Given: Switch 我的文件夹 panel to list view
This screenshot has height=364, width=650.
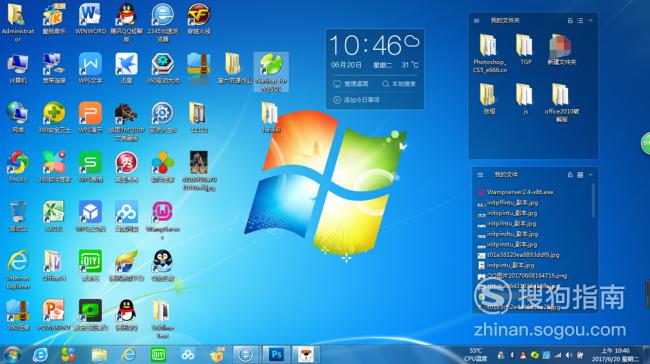Looking at the screenshot, I should pos(580,20).
